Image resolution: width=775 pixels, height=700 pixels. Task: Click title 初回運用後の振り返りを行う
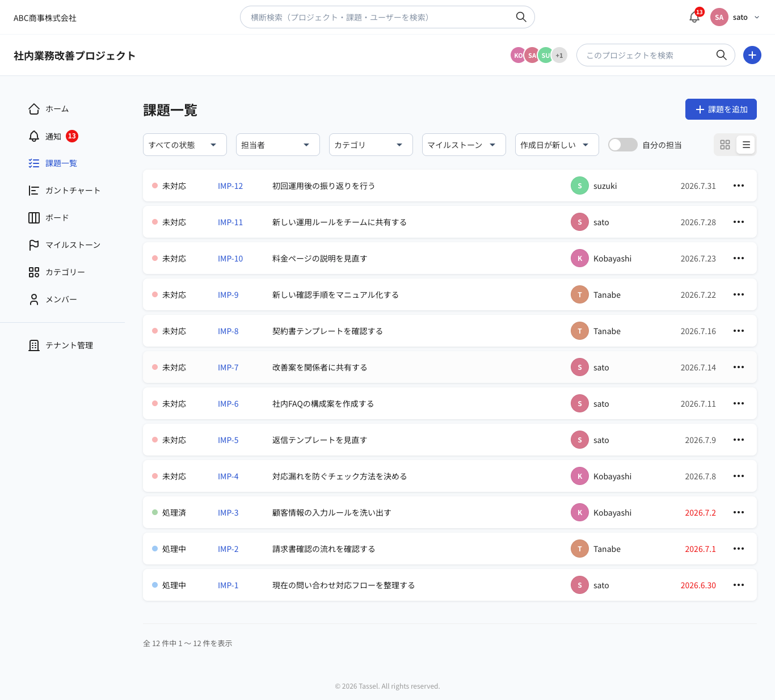pyautogui.click(x=323, y=186)
